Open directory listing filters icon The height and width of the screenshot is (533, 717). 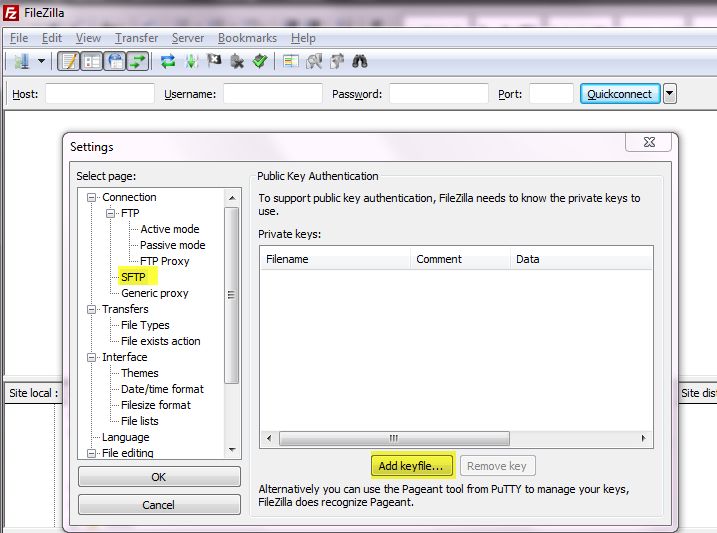[290, 61]
